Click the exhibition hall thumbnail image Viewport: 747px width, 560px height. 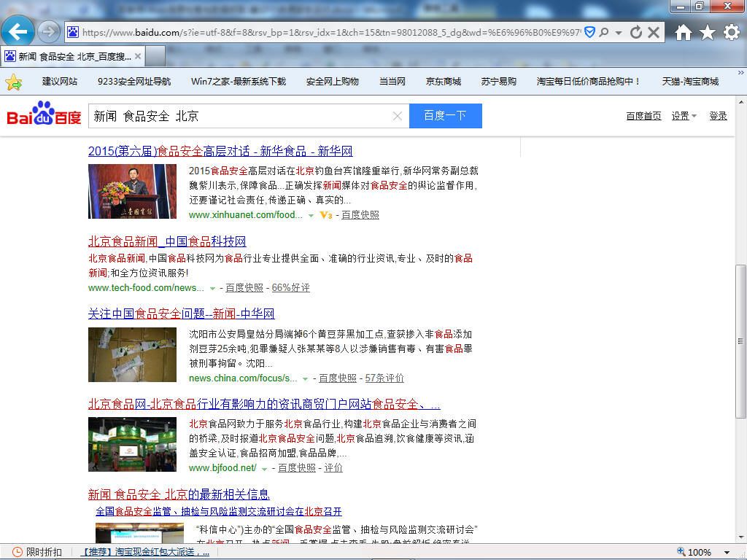133,444
